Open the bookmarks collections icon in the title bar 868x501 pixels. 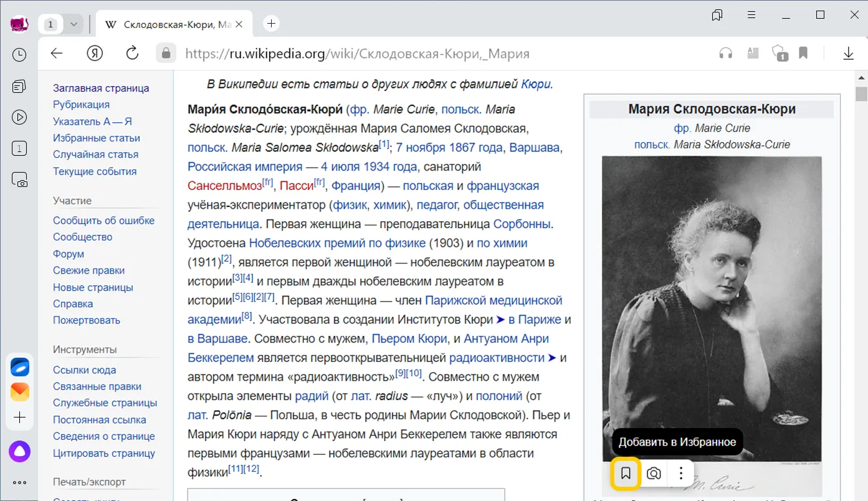(x=717, y=15)
